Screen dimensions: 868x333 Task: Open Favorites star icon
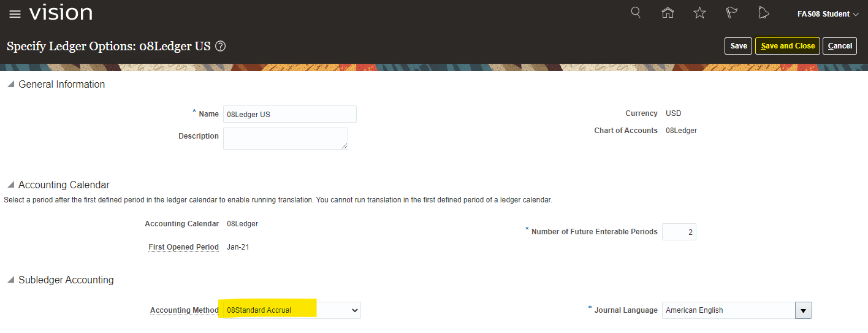point(699,13)
